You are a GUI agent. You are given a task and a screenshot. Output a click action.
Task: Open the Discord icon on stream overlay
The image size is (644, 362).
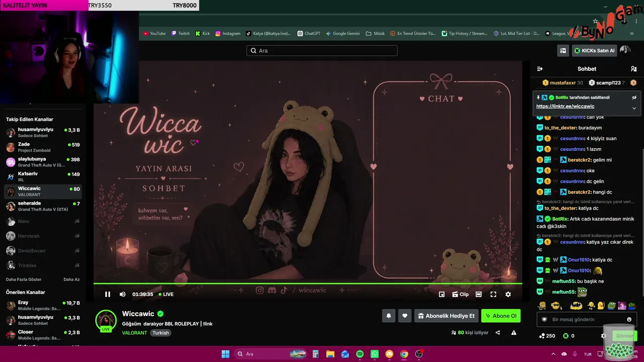tap(272, 290)
